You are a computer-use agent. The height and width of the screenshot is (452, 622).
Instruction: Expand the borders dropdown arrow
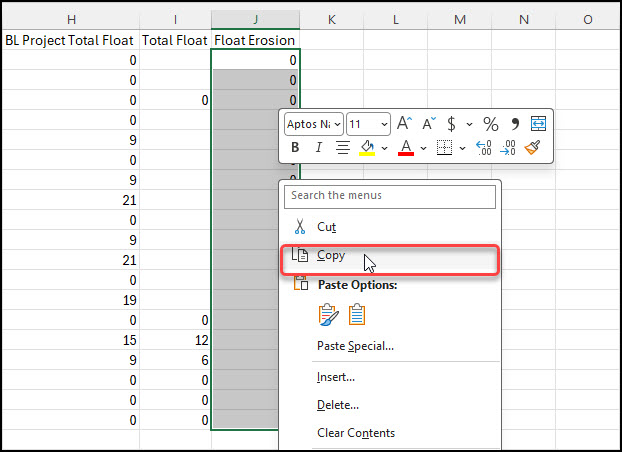(x=462, y=148)
